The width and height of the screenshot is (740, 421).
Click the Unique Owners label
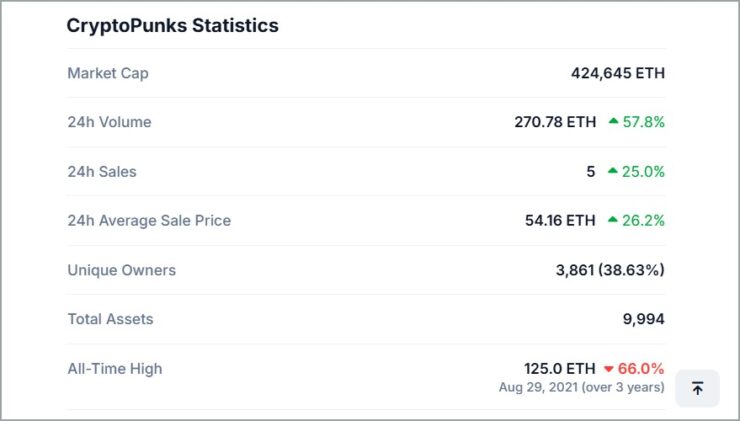(x=122, y=270)
